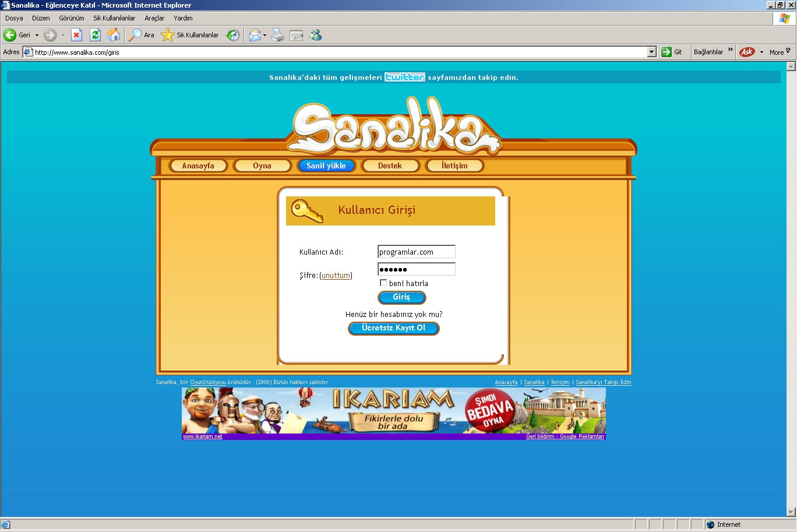
Task: Click the Ikariam banner advertisement
Action: (x=394, y=411)
